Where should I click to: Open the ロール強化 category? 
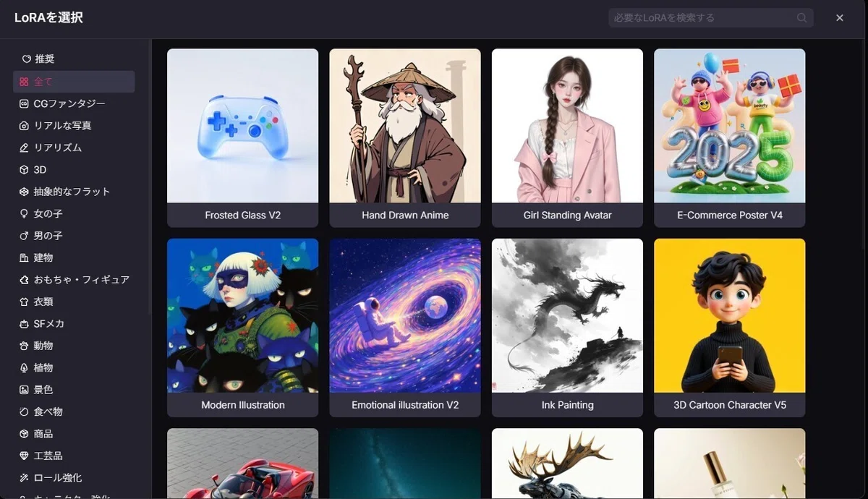click(x=74, y=478)
